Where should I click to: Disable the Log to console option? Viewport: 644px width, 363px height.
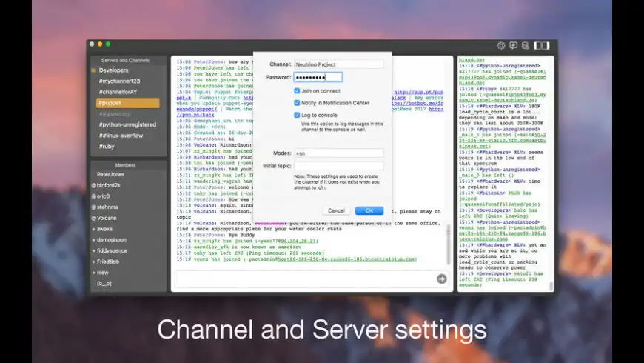click(297, 115)
